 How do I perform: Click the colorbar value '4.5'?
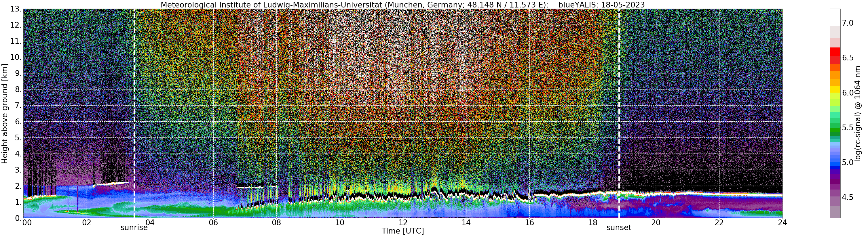[x=848, y=197]
